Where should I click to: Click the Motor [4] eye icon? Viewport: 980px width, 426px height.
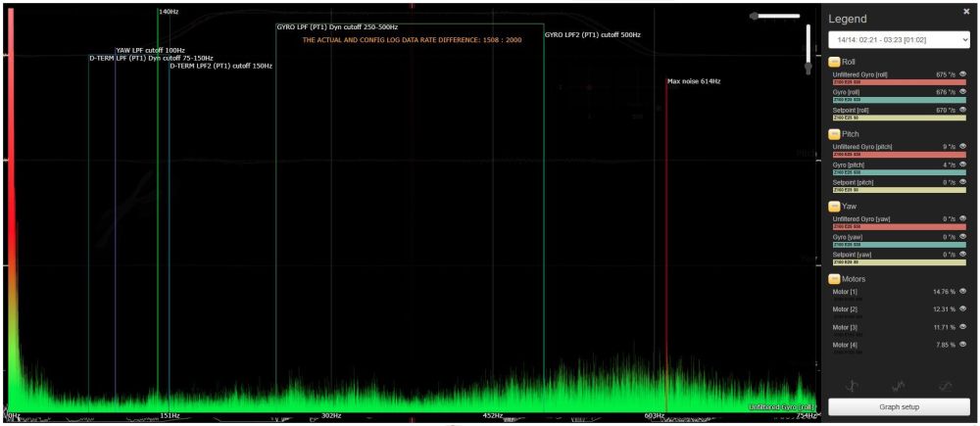point(962,345)
